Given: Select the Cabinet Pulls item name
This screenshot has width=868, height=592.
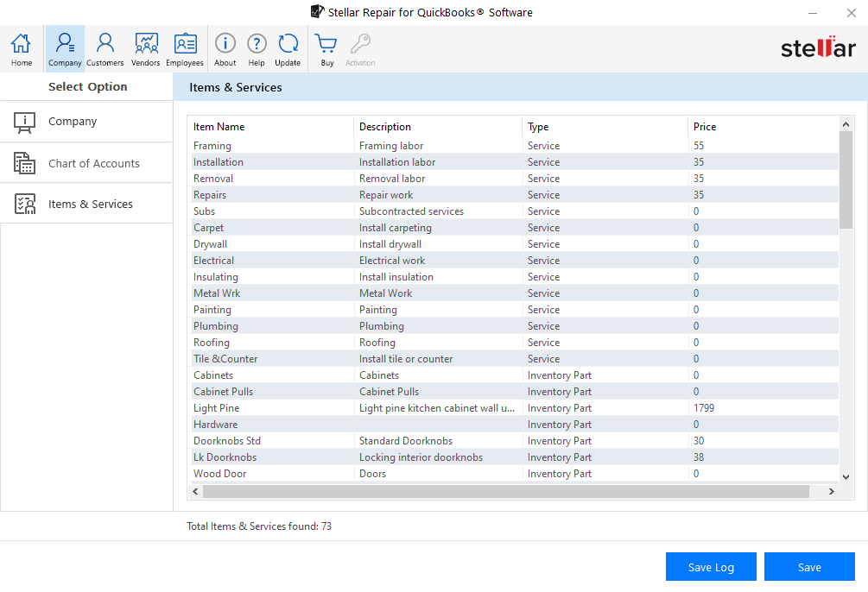Looking at the screenshot, I should 223,391.
